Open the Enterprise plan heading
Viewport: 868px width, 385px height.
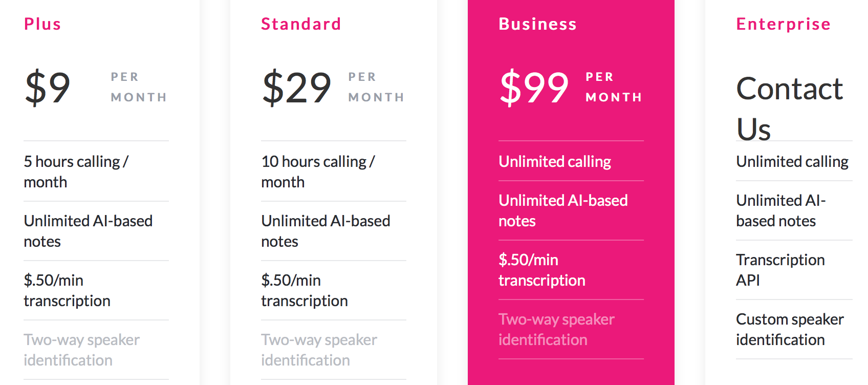(x=783, y=24)
